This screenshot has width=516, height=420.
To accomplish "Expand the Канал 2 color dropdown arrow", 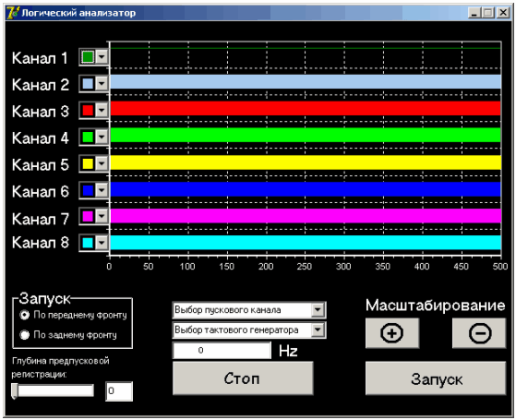I will pyautogui.click(x=102, y=84).
